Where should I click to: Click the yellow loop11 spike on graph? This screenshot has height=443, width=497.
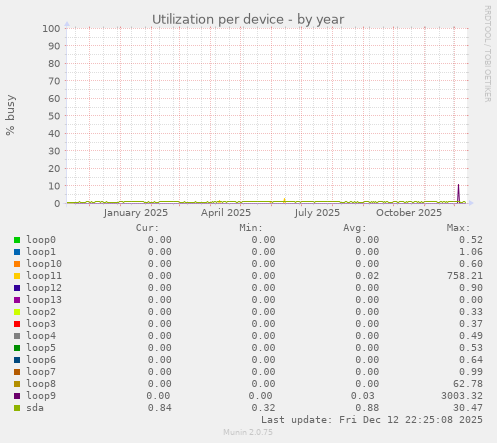[284, 200]
